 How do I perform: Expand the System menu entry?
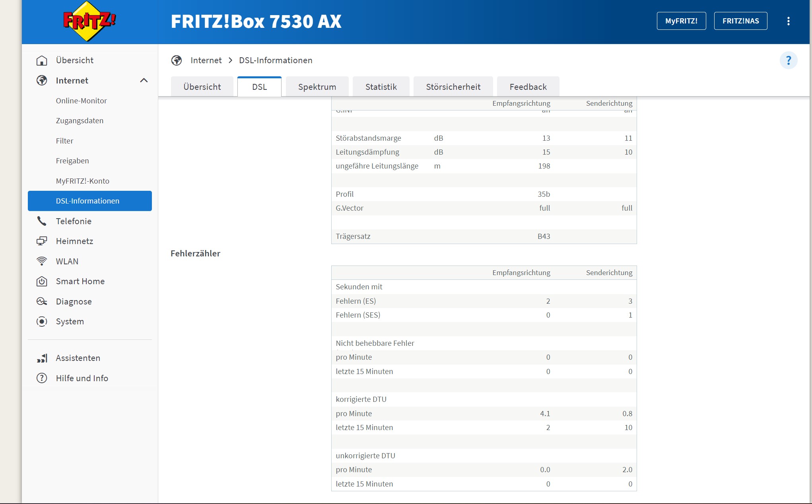click(70, 322)
